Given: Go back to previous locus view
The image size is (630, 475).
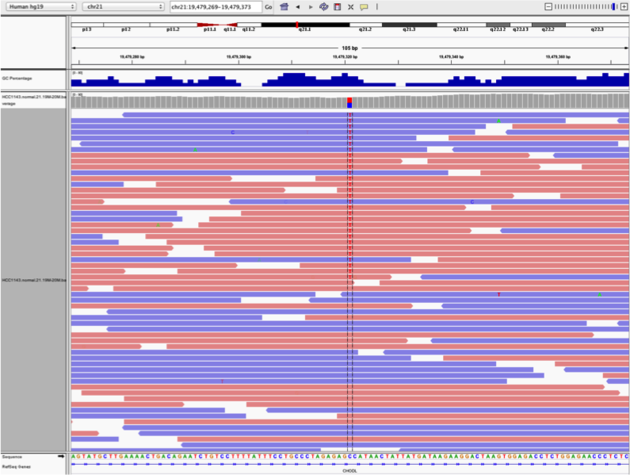Looking at the screenshot, I should [x=297, y=6].
